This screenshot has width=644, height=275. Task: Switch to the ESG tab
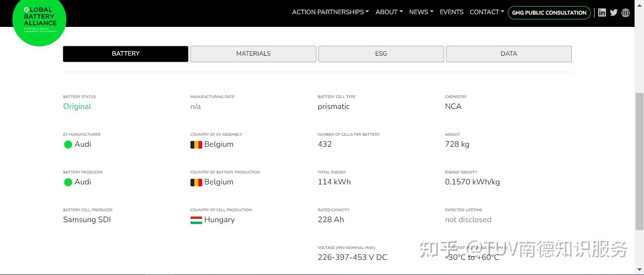click(381, 54)
